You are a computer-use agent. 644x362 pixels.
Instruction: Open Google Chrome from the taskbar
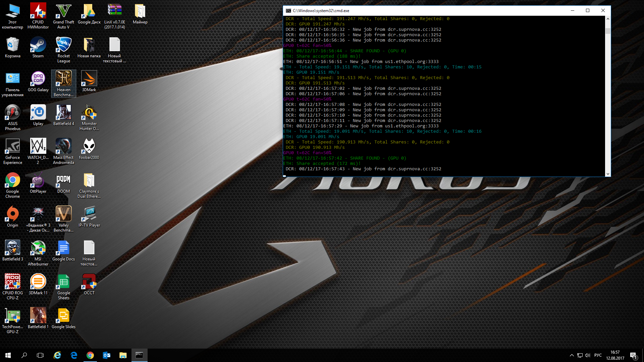pos(90,355)
